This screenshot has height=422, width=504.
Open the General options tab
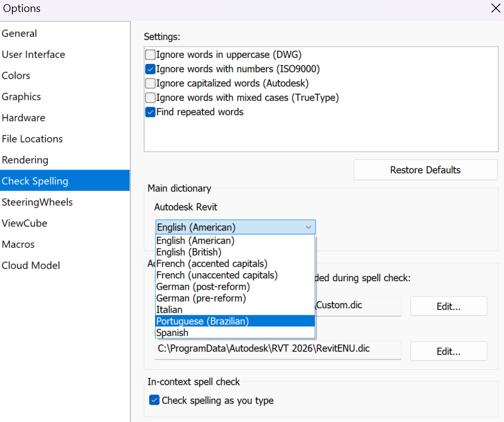pos(20,33)
